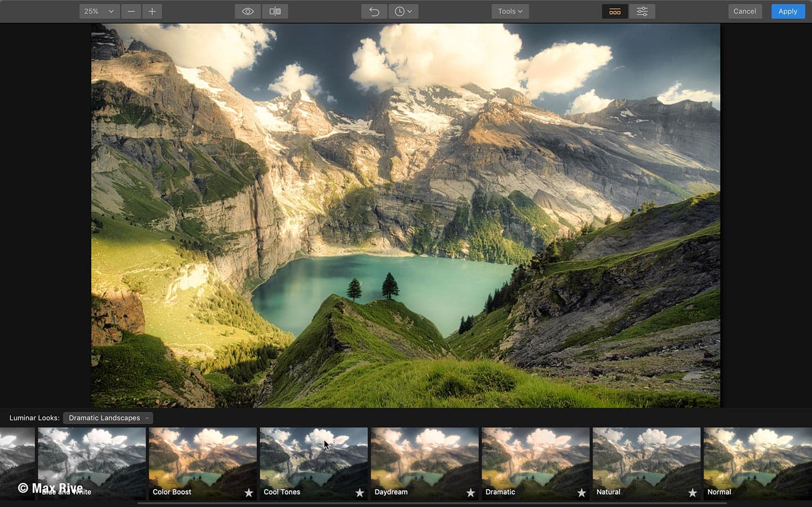
Task: Open the history dropdown chevron
Action: tap(410, 11)
